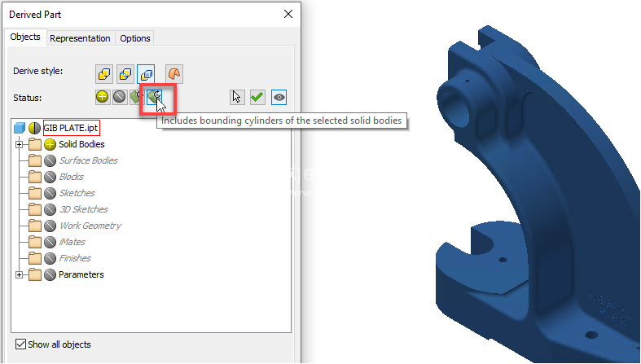Toggle the status icon on iMates
Screen dimensions: 641x364
(x=50, y=242)
